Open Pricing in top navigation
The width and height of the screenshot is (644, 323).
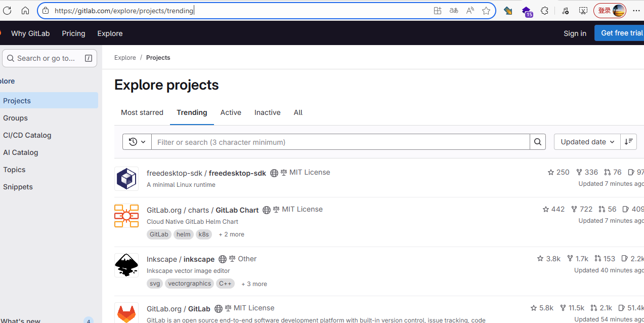tap(73, 33)
